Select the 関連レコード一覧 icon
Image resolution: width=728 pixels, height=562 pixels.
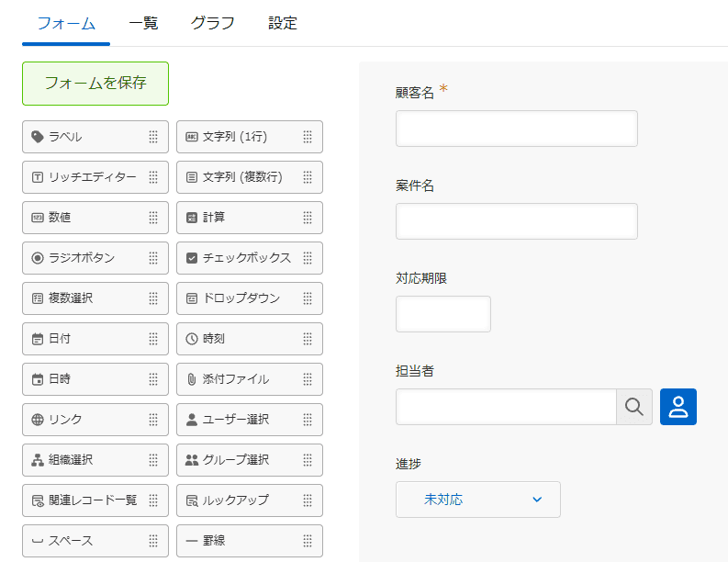[x=37, y=500]
